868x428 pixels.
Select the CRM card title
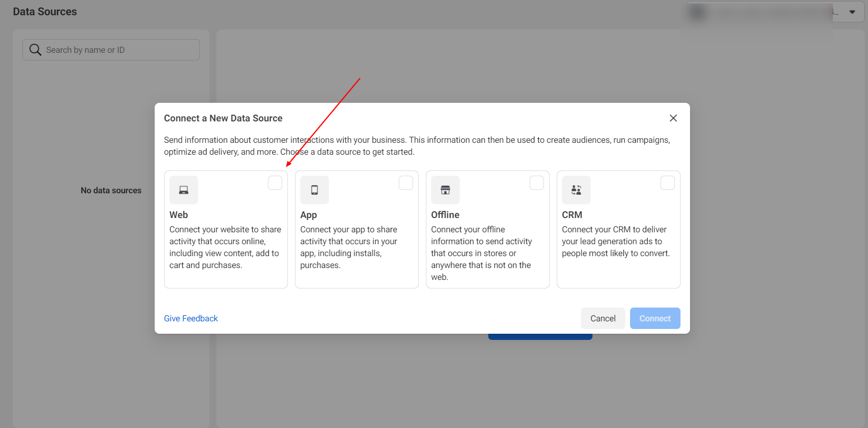[x=572, y=215]
